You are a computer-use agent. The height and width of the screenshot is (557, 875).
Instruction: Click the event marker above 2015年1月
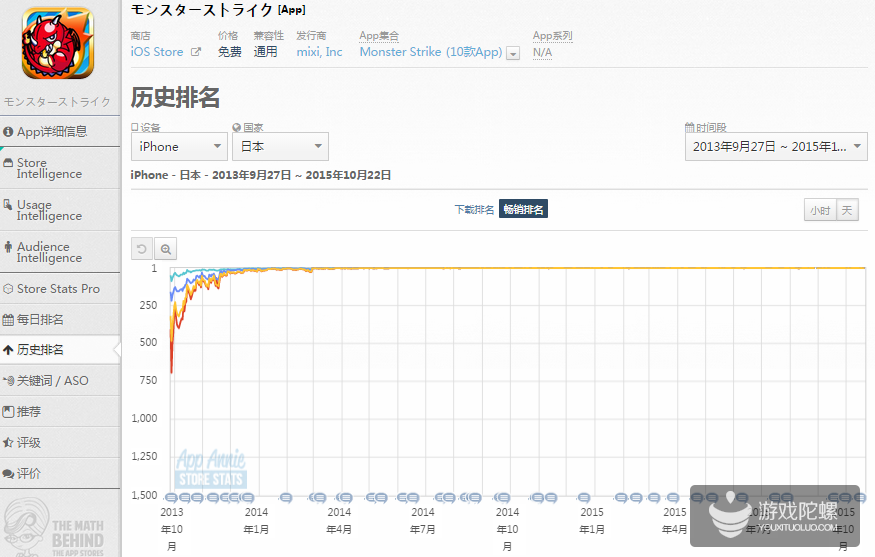click(584, 497)
